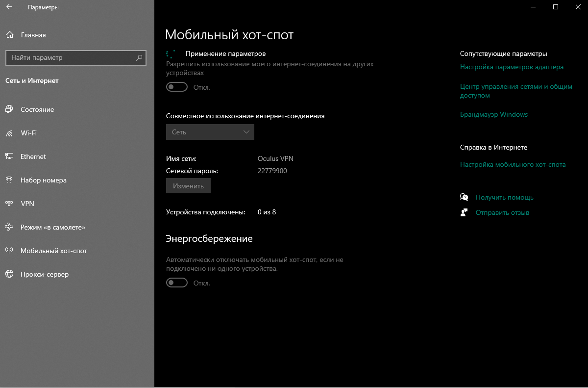Click the search magnifier icon
This screenshot has height=388, width=588.
(139, 57)
